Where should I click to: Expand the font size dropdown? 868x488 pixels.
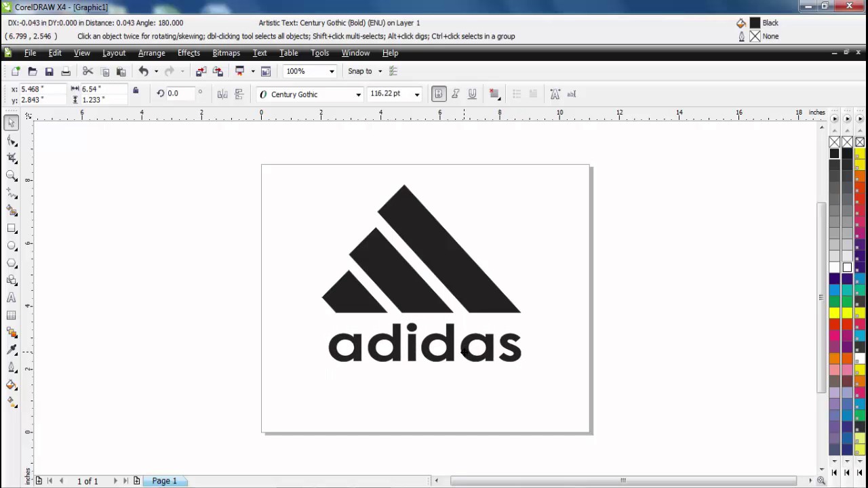click(417, 94)
